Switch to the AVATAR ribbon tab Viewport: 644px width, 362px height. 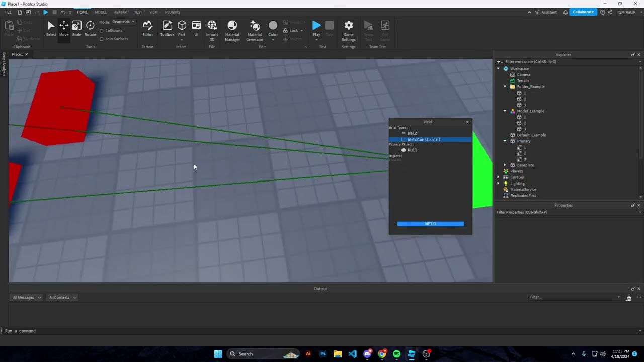pos(120,12)
